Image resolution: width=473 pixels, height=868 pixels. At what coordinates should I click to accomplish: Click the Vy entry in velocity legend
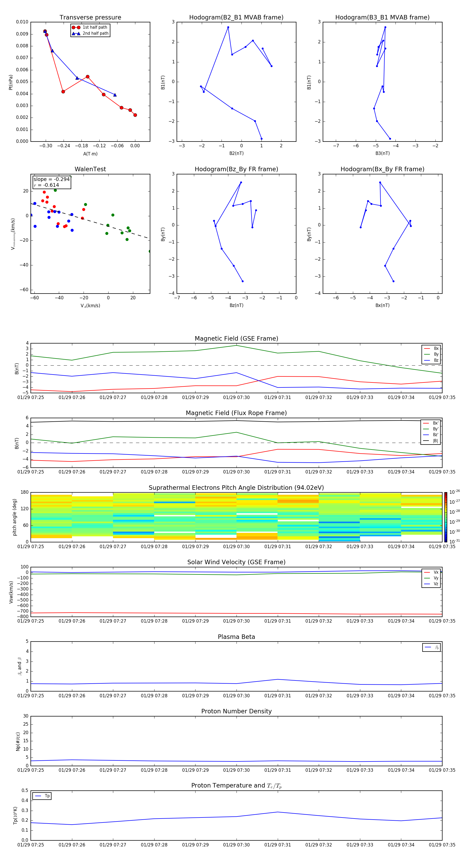coord(431,578)
